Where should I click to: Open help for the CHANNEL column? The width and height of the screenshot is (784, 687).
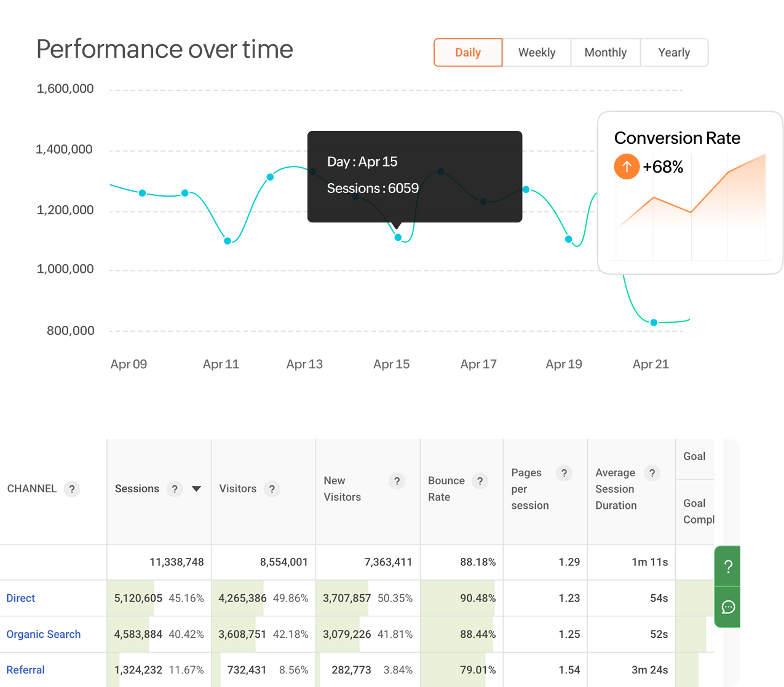click(x=72, y=489)
